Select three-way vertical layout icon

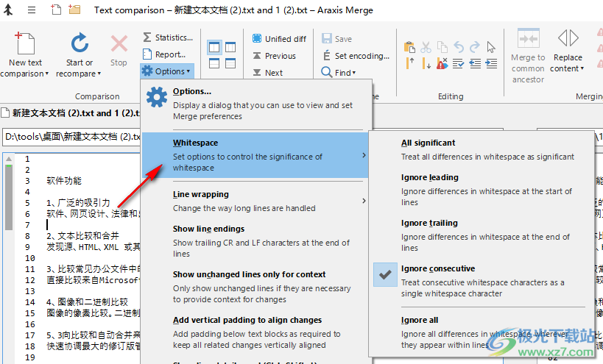(230, 47)
